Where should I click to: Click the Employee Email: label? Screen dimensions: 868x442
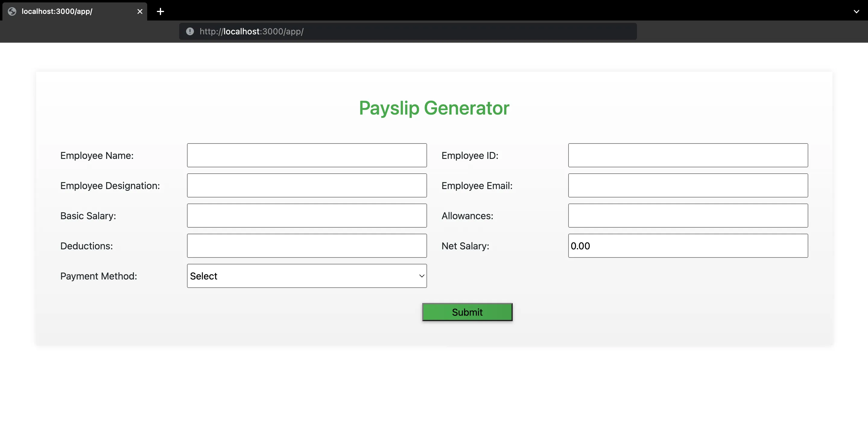(x=477, y=186)
